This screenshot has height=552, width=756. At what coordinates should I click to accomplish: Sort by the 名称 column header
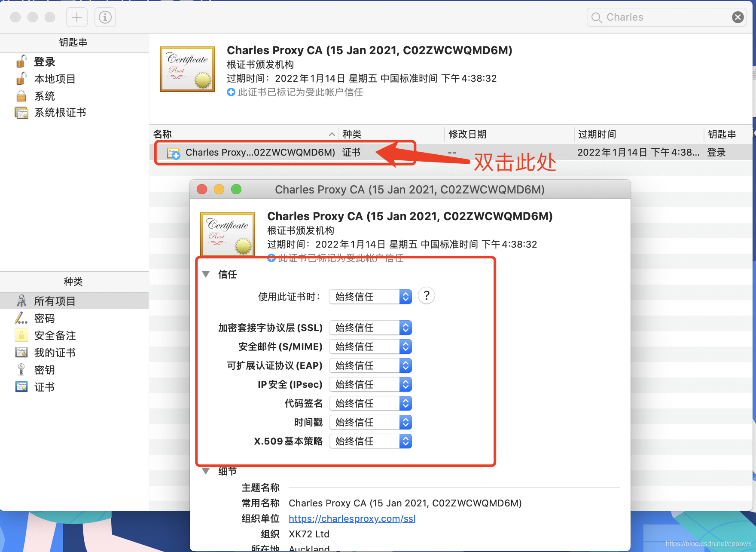(244, 134)
